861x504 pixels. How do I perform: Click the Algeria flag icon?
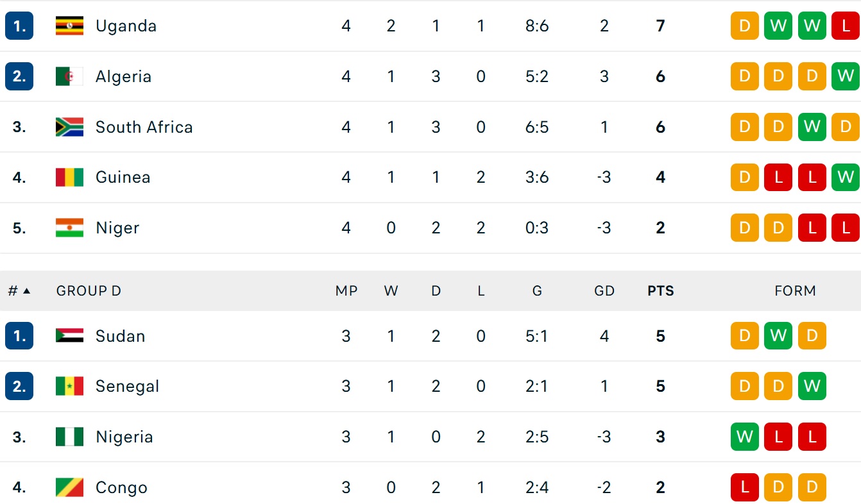(69, 77)
